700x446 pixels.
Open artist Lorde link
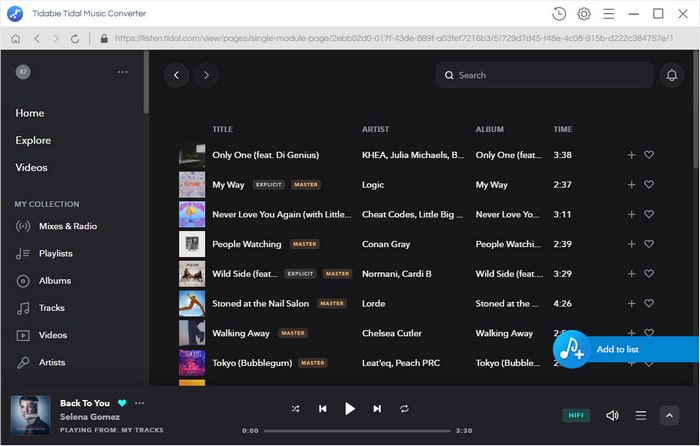pos(373,304)
